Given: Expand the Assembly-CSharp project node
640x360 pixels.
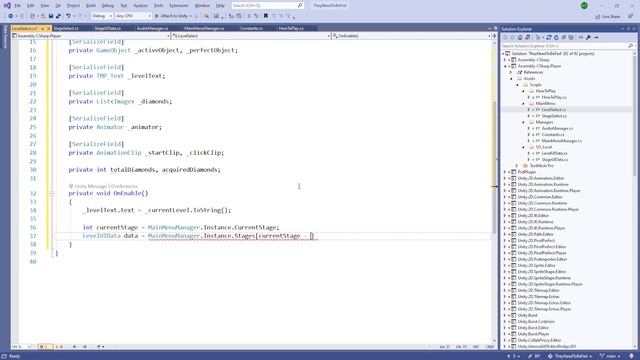Looking at the screenshot, I should tap(505, 60).
